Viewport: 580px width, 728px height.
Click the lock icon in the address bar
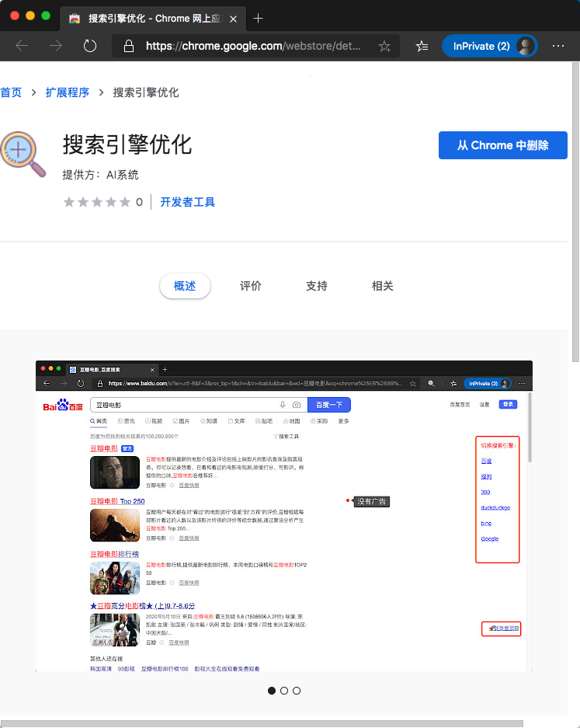129,46
